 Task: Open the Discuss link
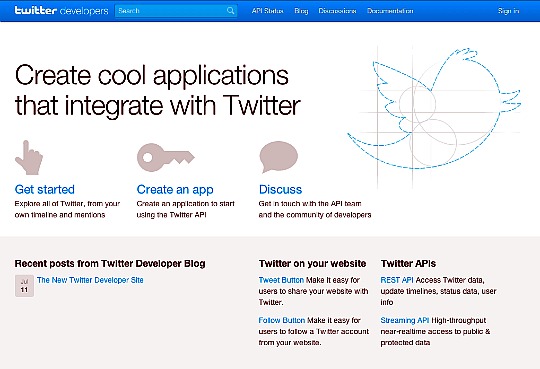pos(280,189)
